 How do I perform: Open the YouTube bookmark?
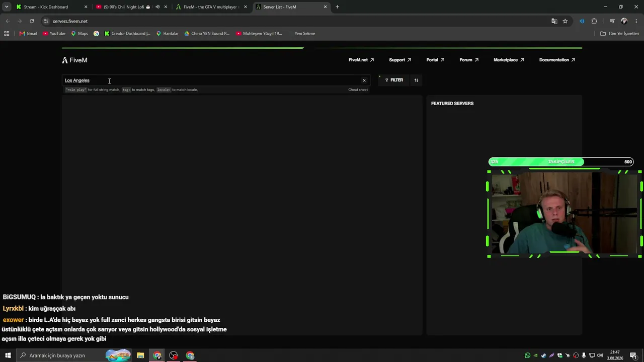tap(54, 34)
